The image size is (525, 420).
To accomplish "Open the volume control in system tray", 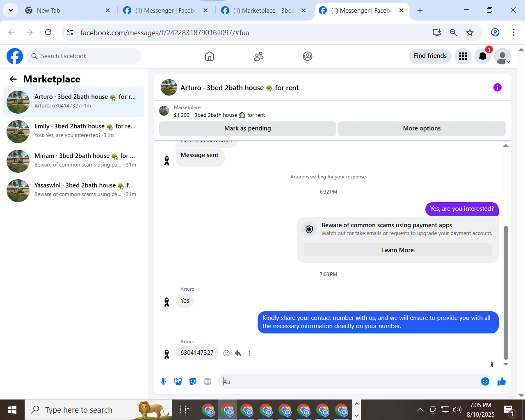I will (x=457, y=410).
